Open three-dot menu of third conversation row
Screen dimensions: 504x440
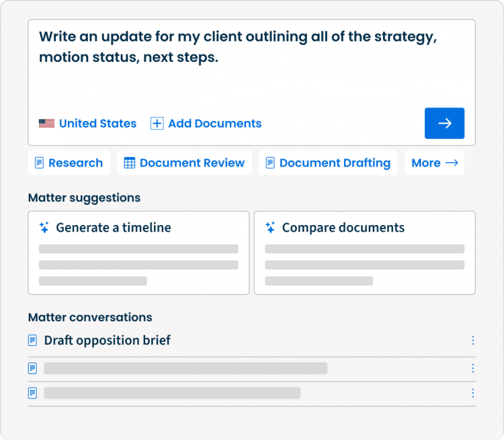(472, 393)
